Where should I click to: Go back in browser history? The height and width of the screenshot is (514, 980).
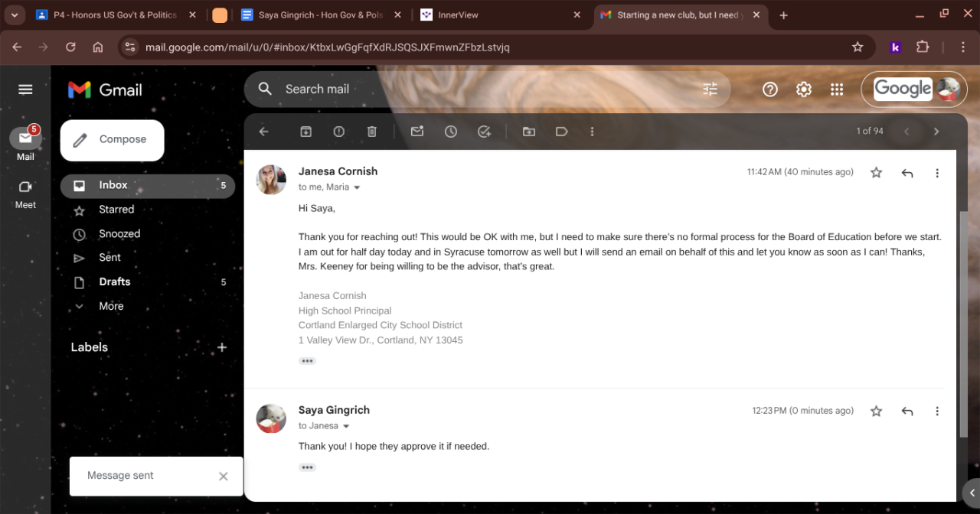click(17, 47)
